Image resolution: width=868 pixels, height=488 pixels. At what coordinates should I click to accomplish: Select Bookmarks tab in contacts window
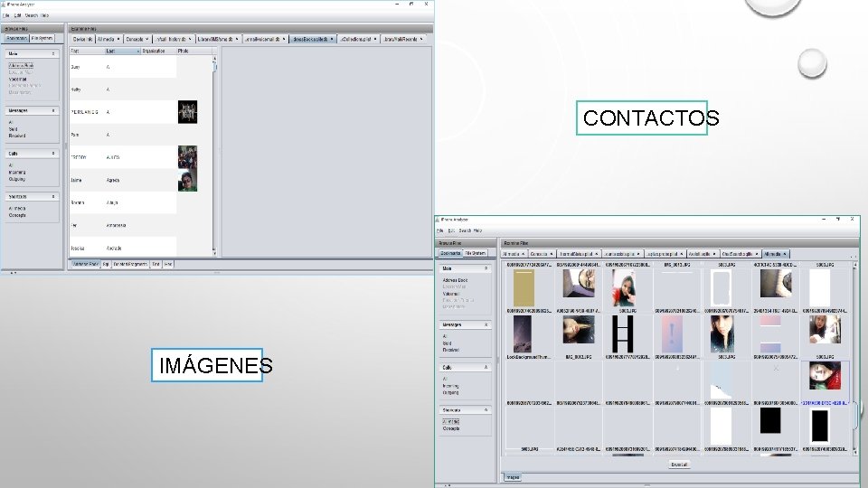click(16, 39)
